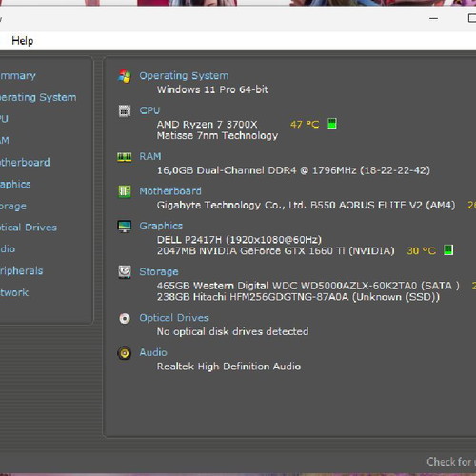Open the Help menu

coord(22,41)
